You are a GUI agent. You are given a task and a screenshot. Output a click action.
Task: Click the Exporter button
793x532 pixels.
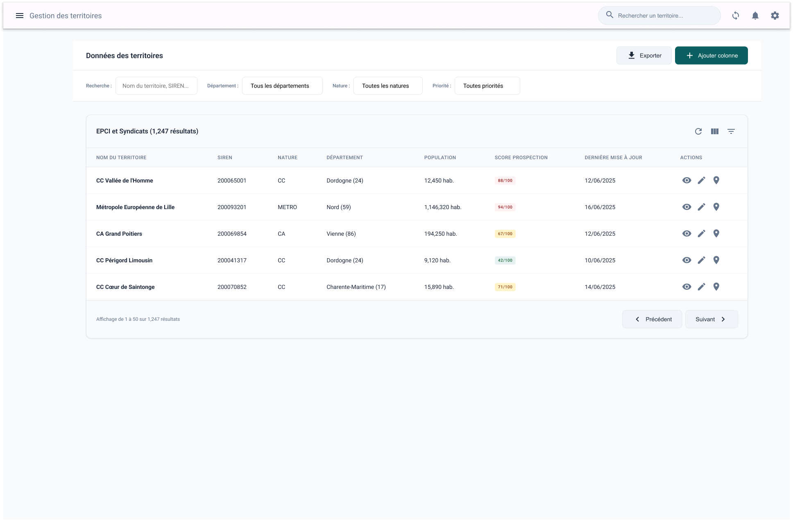tap(644, 56)
